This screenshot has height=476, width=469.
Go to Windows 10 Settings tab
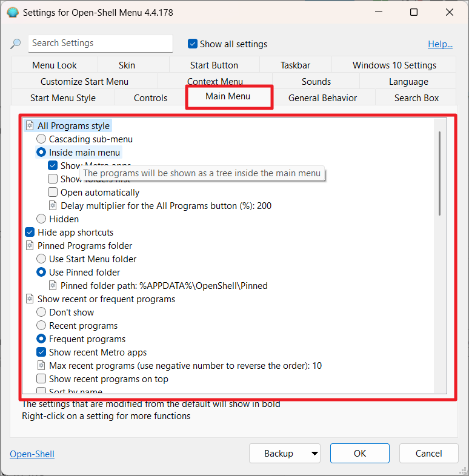[394, 65]
